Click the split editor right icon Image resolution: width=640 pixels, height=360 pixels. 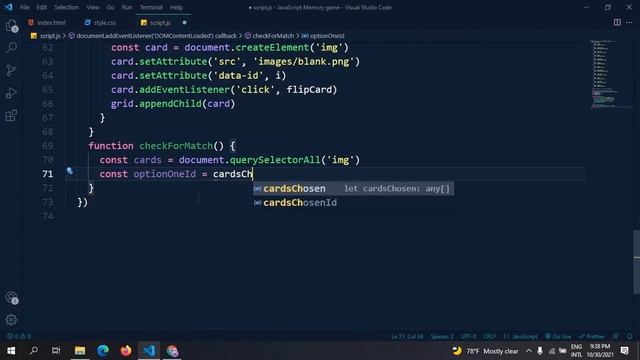point(617,22)
